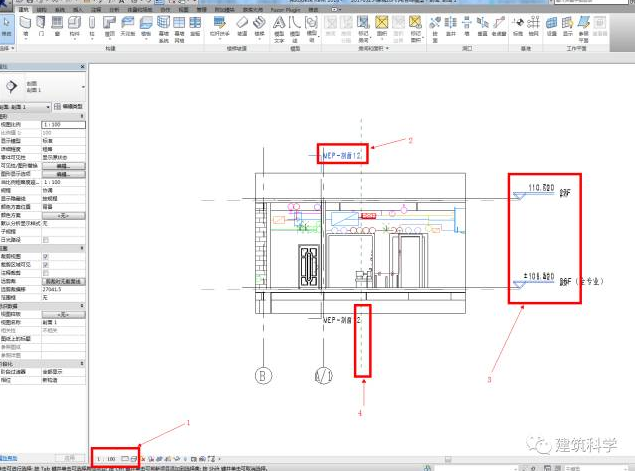The height and width of the screenshot is (471, 635).
Task: Open the Insert ribbon tab
Action: (77, 9)
